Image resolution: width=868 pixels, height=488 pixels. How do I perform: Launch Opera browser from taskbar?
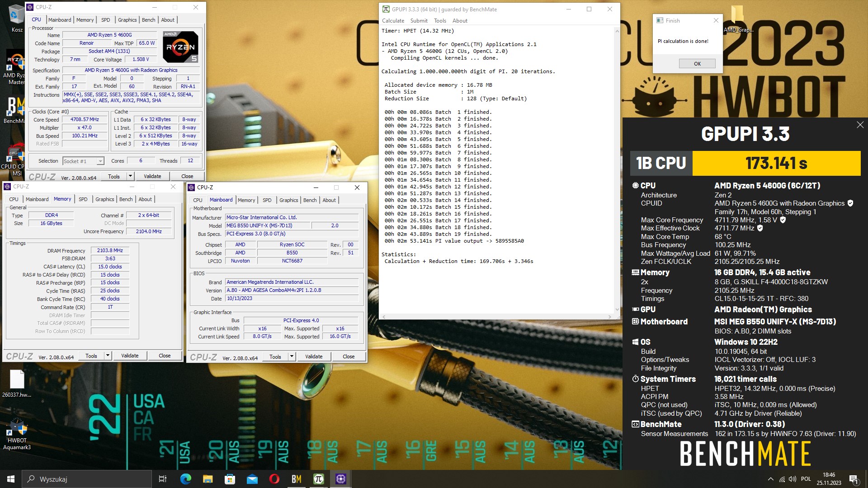click(x=274, y=479)
